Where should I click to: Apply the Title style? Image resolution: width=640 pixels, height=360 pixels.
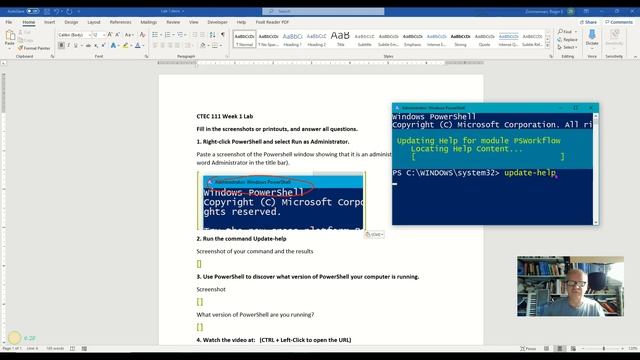(340, 39)
